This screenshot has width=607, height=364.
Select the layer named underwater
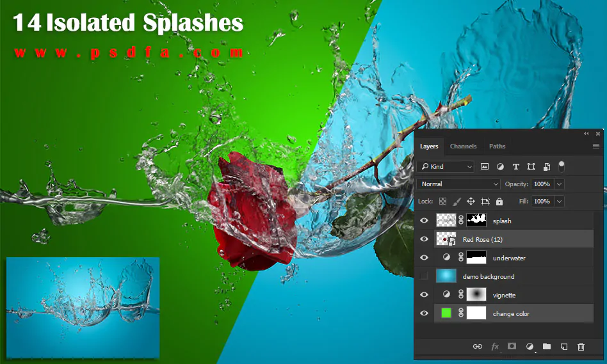[509, 258]
